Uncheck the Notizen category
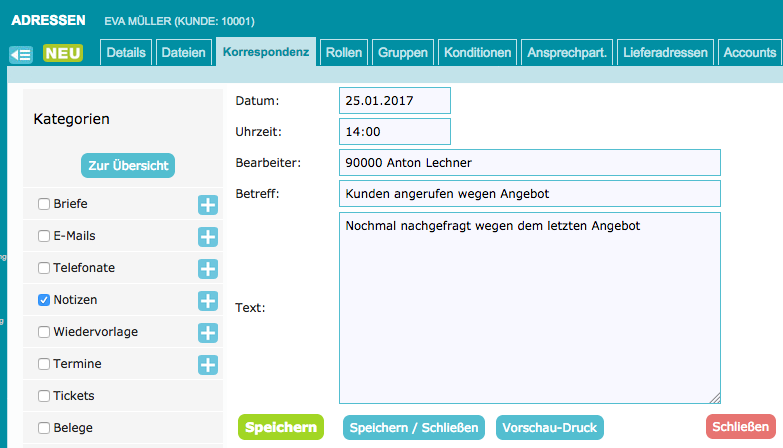Image resolution: width=783 pixels, height=448 pixels. tap(44, 300)
